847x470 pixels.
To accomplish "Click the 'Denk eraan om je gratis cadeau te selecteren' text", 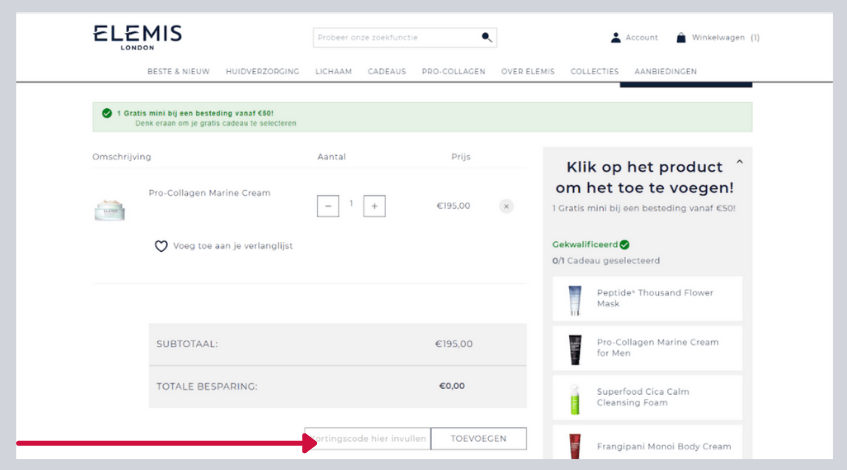I will (x=216, y=123).
